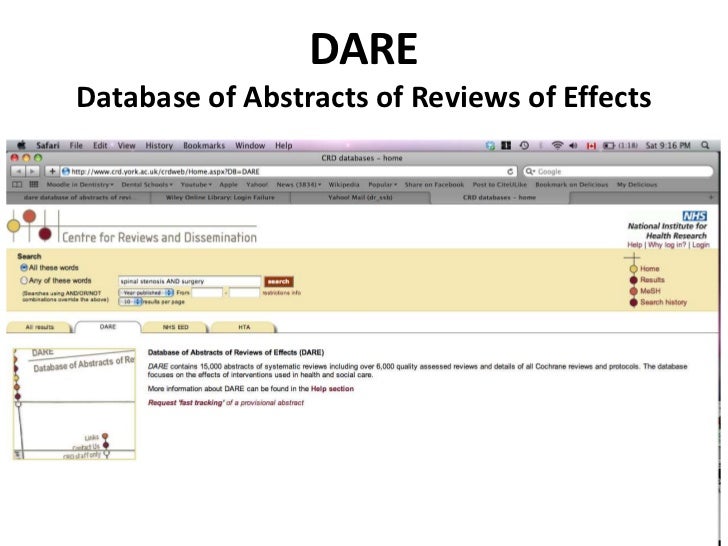Select Any of these words radio button
Screen dimensions: 728x546
click(24, 280)
